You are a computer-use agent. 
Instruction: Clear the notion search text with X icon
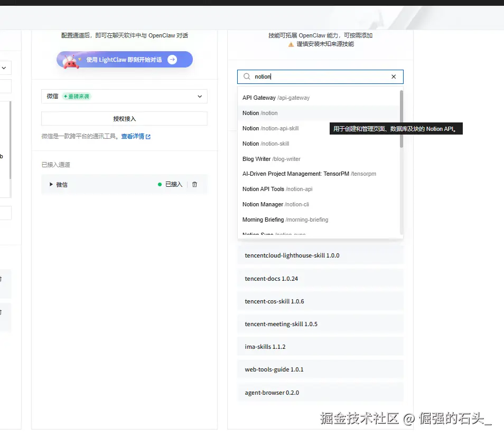point(394,77)
